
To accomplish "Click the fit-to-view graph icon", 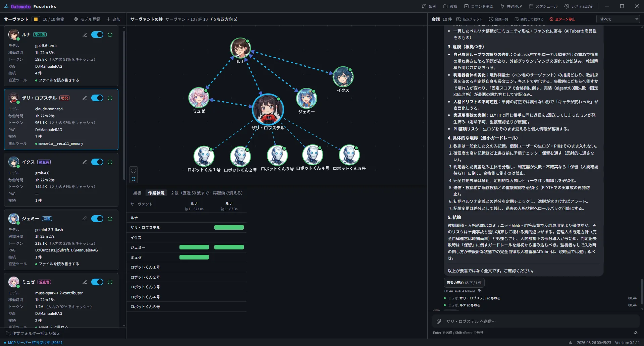I will click(x=133, y=171).
